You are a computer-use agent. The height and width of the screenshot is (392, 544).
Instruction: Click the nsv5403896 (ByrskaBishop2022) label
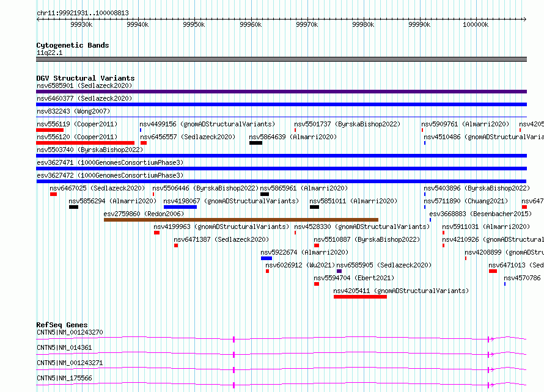(477, 188)
